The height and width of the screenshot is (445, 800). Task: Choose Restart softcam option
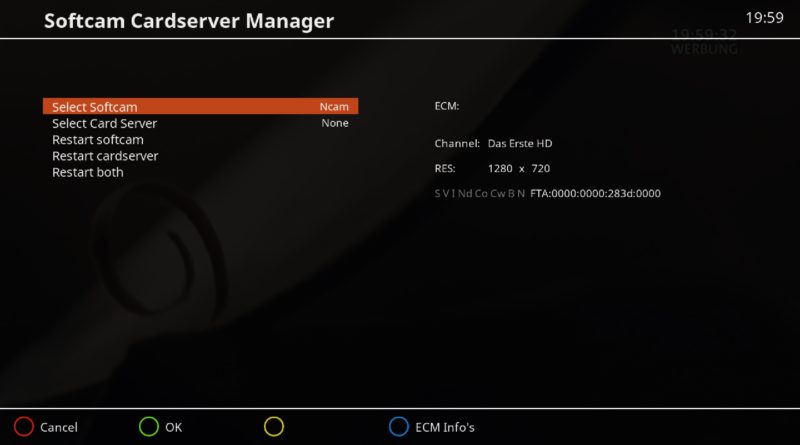tap(97, 139)
